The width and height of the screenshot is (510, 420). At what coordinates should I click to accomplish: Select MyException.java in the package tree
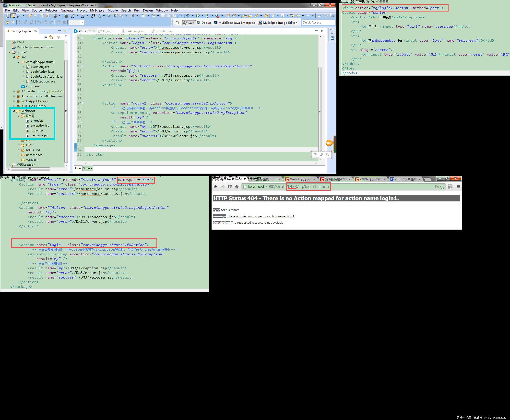(x=40, y=82)
